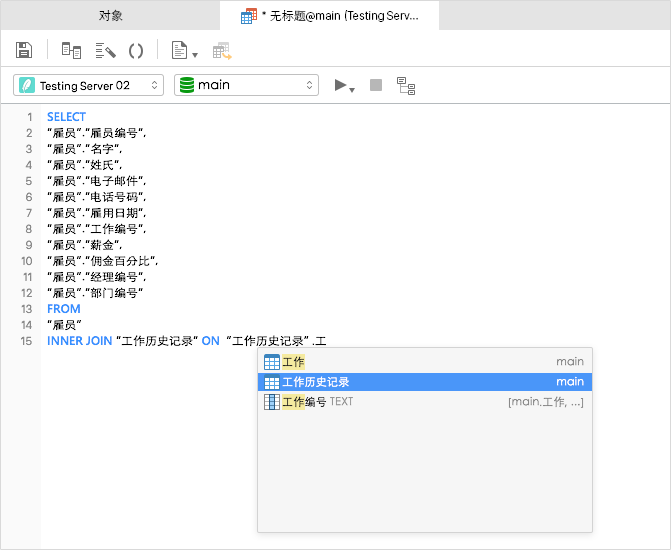Click the "雇员"."电话号码" line
Image resolution: width=671 pixels, height=550 pixels.
[97, 197]
